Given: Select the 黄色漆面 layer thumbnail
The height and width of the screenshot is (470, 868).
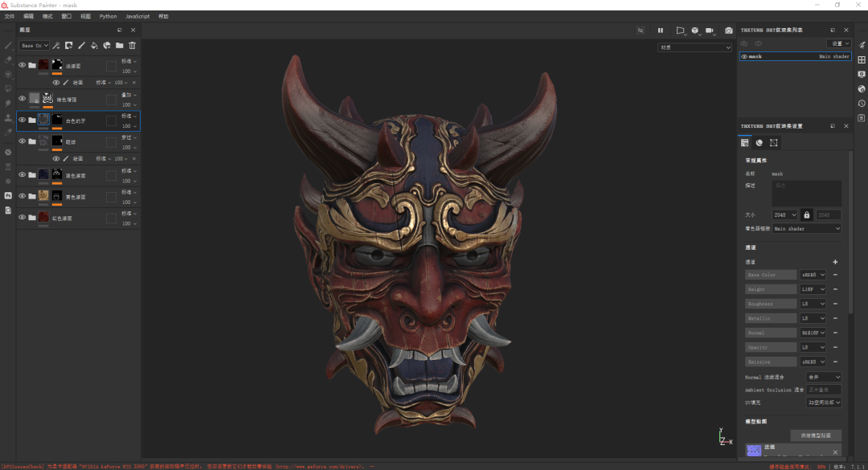Looking at the screenshot, I should click(x=43, y=196).
